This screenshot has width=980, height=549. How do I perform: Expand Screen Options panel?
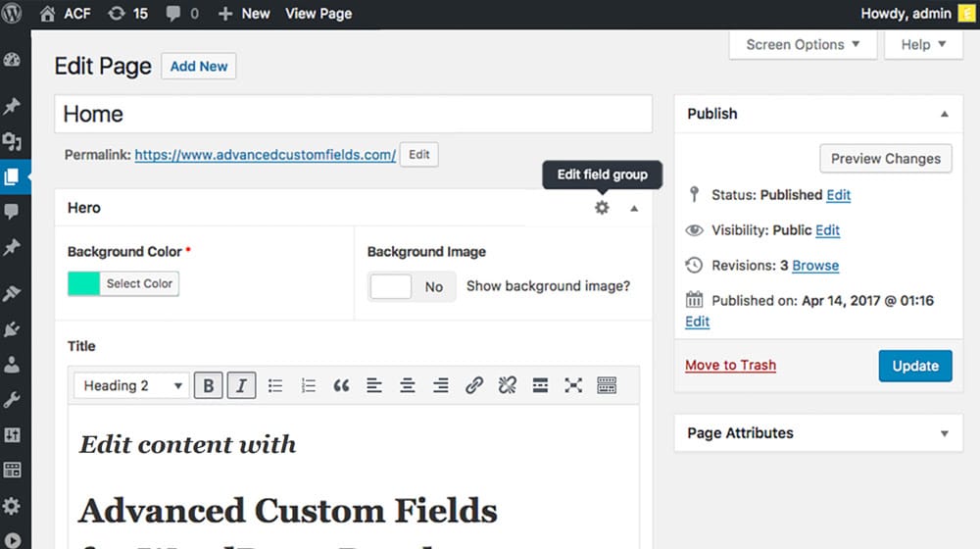(803, 45)
